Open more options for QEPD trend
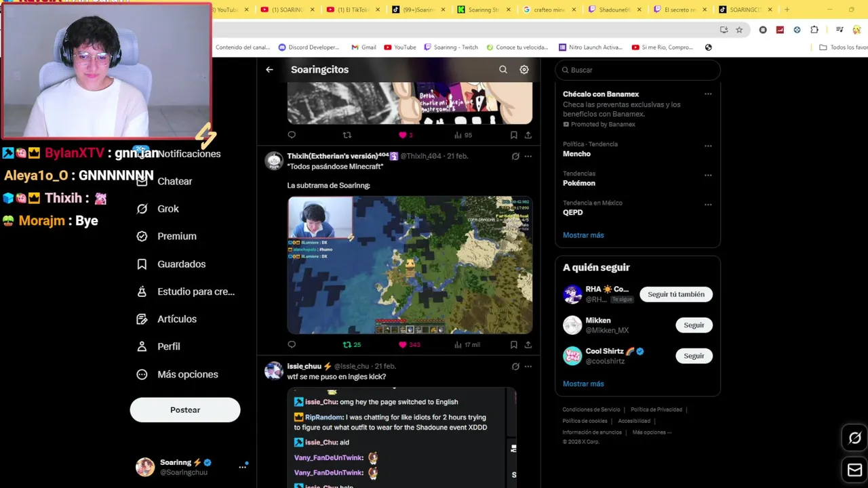Viewport: 868px width, 488px height. (x=708, y=205)
